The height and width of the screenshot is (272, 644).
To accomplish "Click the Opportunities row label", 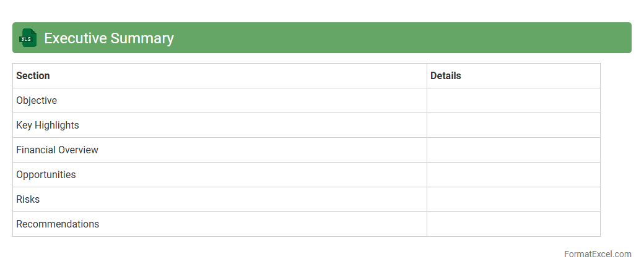I will (x=46, y=175).
